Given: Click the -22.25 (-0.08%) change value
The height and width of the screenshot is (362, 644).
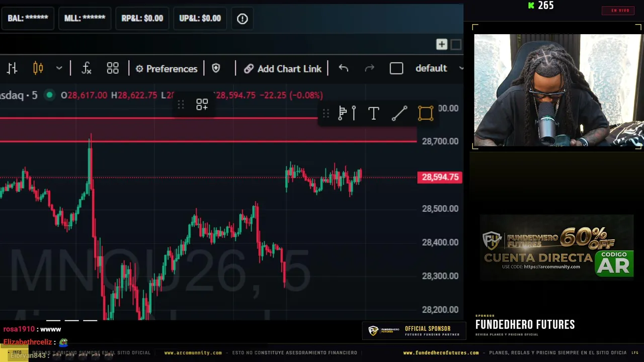Looking at the screenshot, I should click(291, 95).
